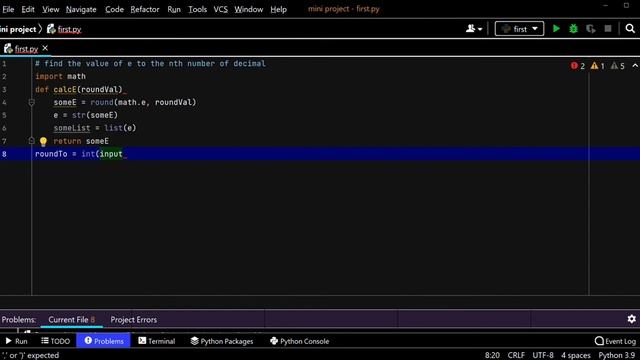Click the word 'input' on line 8
The width and height of the screenshot is (640, 360).
(111, 154)
